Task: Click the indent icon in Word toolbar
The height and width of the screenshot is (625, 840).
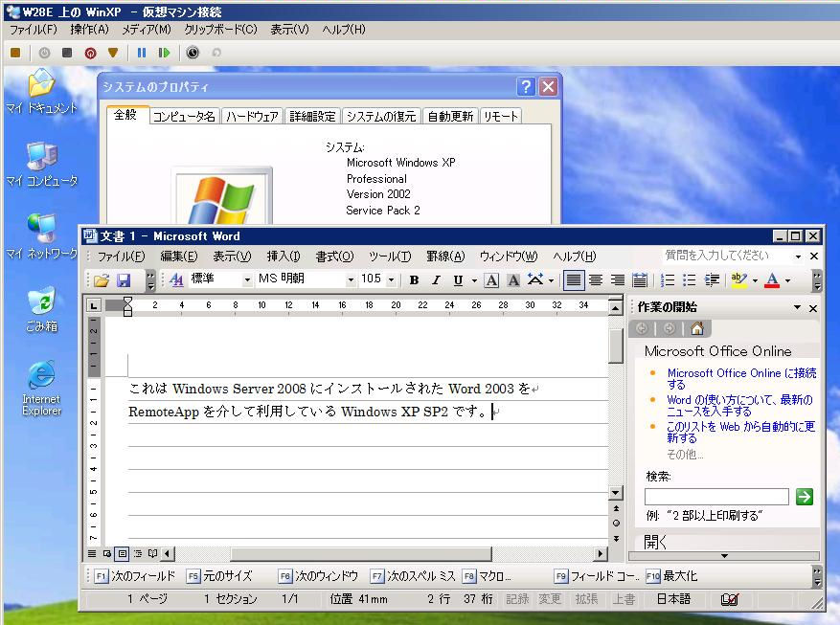Action: (712, 279)
